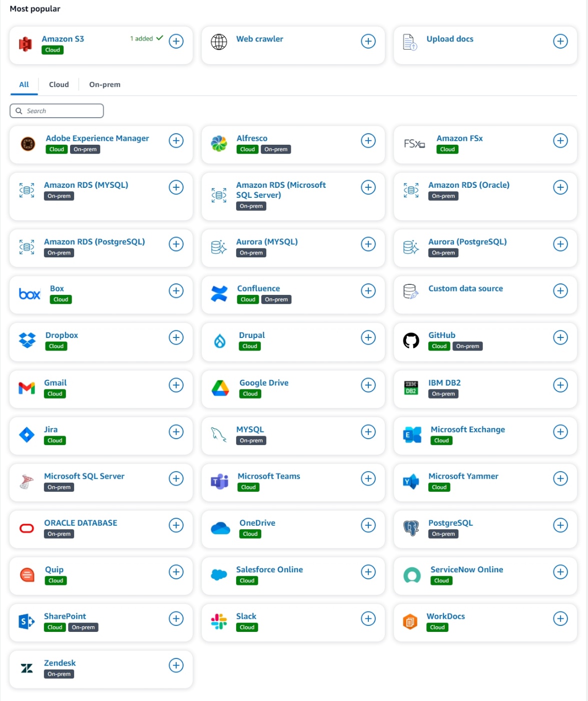
Task: Add the Slack connector
Action: [368, 618]
